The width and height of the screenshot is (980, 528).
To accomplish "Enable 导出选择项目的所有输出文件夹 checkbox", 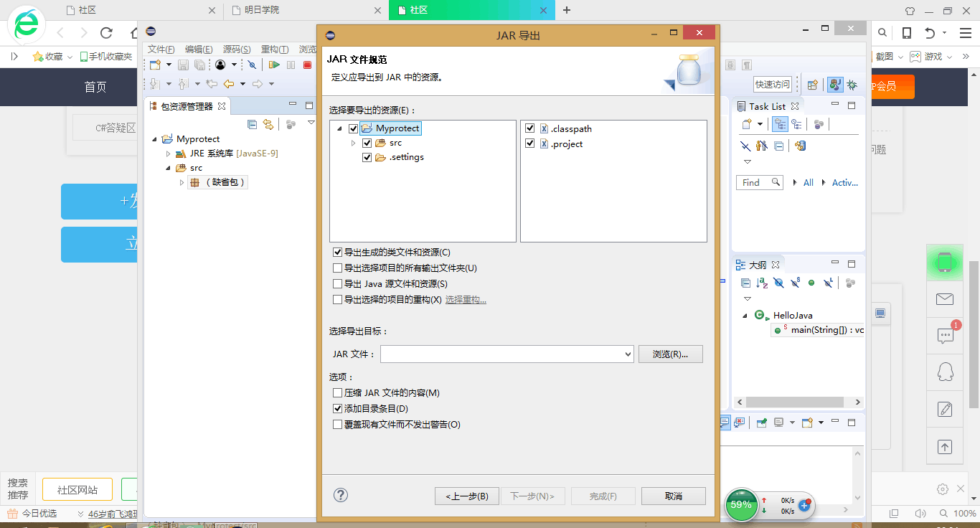I will (x=338, y=268).
